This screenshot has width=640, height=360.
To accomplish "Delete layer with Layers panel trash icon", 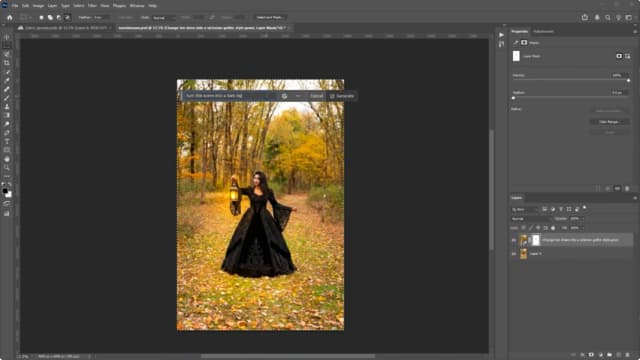I will tap(628, 355).
